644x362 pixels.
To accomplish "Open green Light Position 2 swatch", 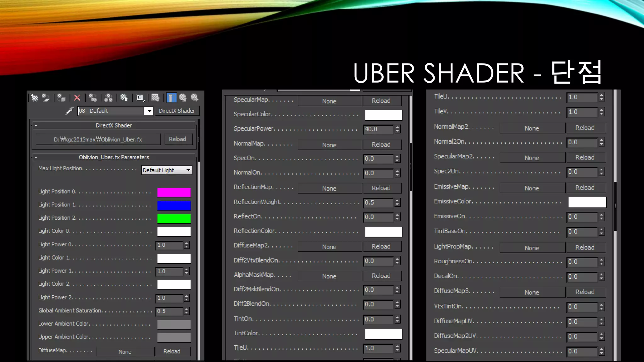I will tap(174, 219).
